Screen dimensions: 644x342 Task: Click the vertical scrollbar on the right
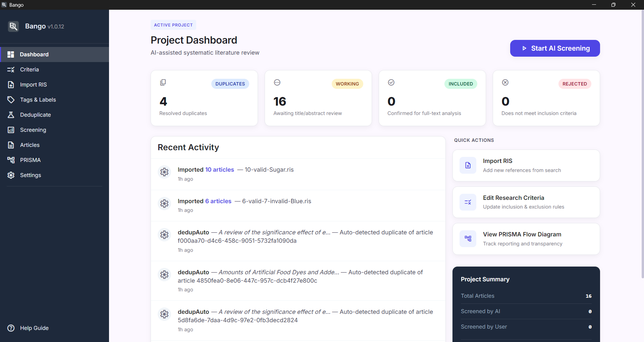642,144
